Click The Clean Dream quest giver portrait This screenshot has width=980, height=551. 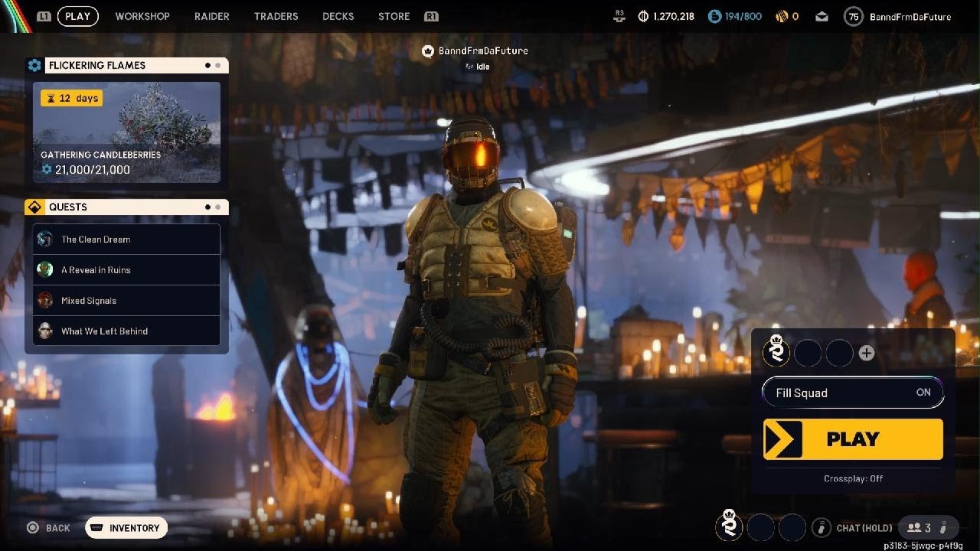45,239
